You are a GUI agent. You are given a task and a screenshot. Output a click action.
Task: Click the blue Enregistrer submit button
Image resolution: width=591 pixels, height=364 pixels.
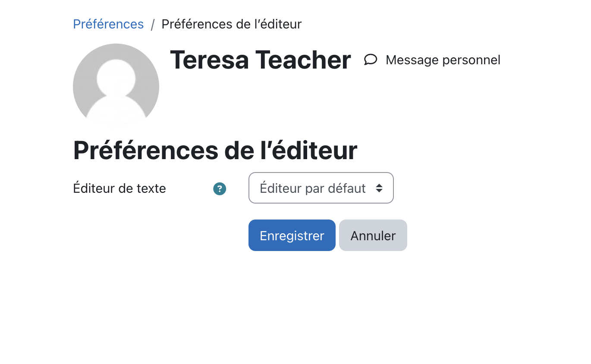tap(292, 235)
